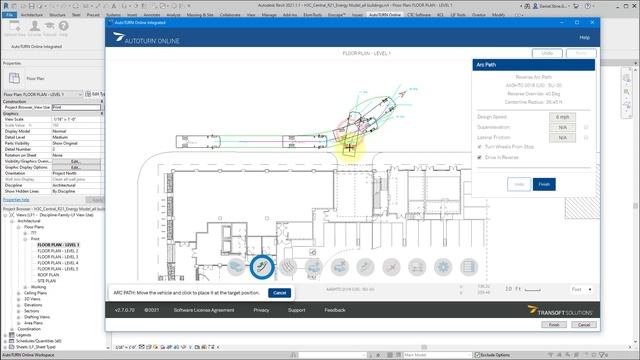Open the Feedback link in footer
This screenshot has height=360, width=640.
coord(335,310)
